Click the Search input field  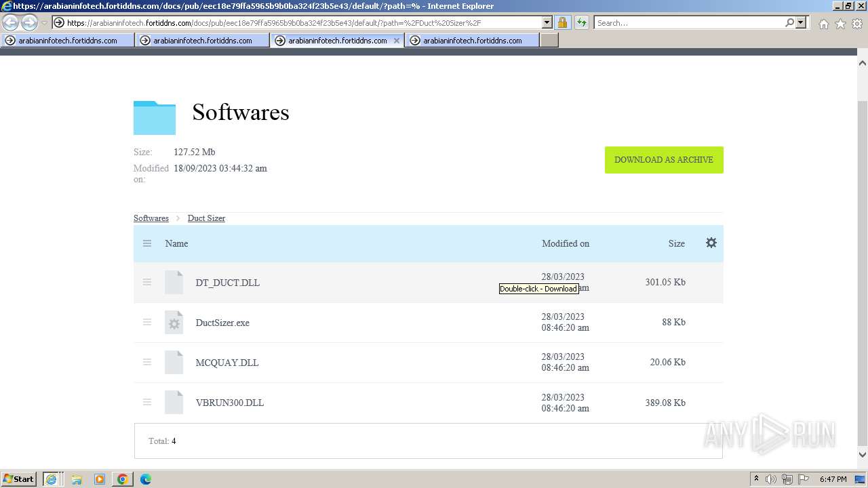(x=689, y=22)
